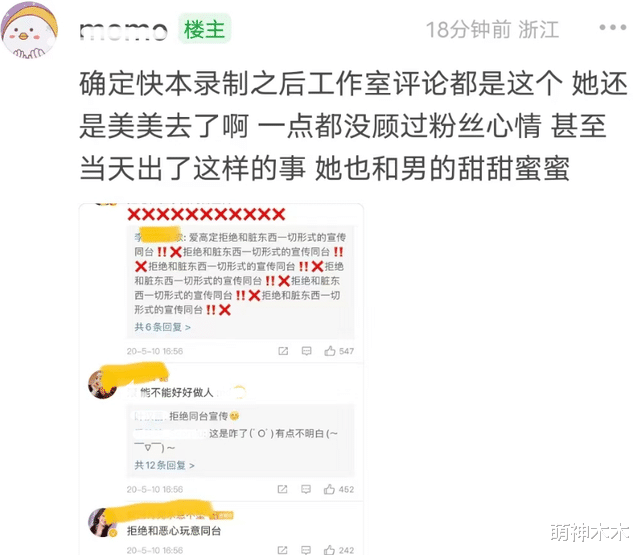Tap the like thumb with 242 likes

[329, 550]
